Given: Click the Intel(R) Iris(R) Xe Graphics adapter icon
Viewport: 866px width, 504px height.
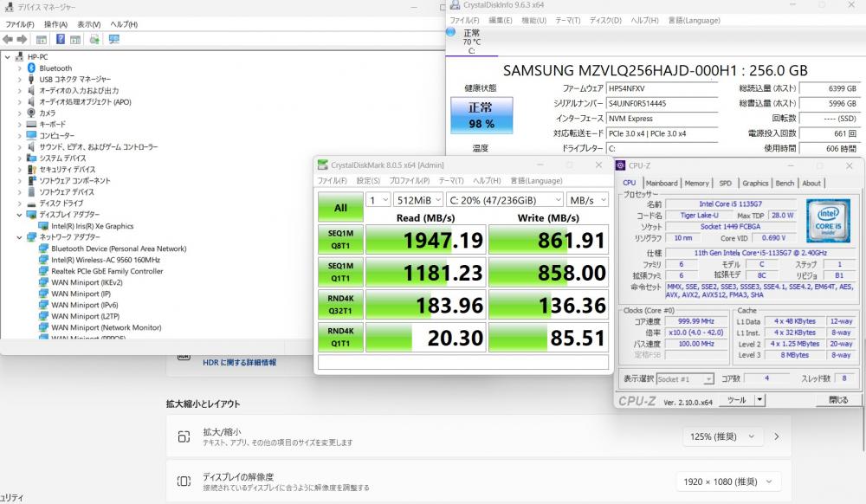Looking at the screenshot, I should click(43, 226).
